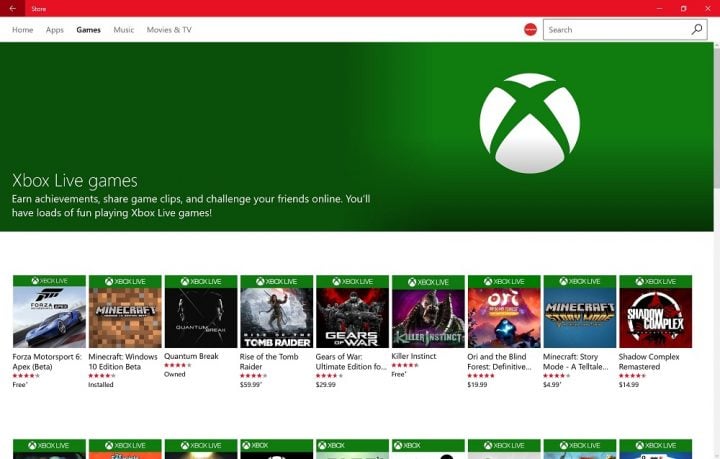Click the star rating under Ori

(x=481, y=376)
